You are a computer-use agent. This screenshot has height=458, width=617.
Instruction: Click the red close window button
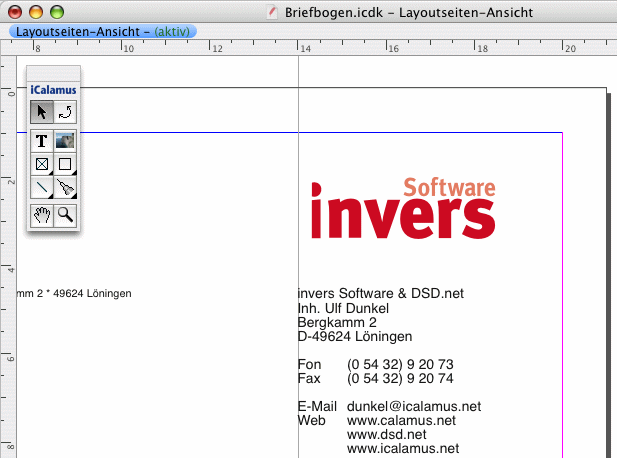15,12
